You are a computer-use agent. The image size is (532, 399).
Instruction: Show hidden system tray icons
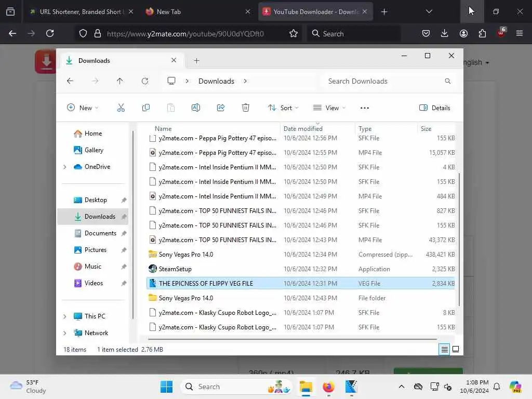pyautogui.click(x=402, y=387)
